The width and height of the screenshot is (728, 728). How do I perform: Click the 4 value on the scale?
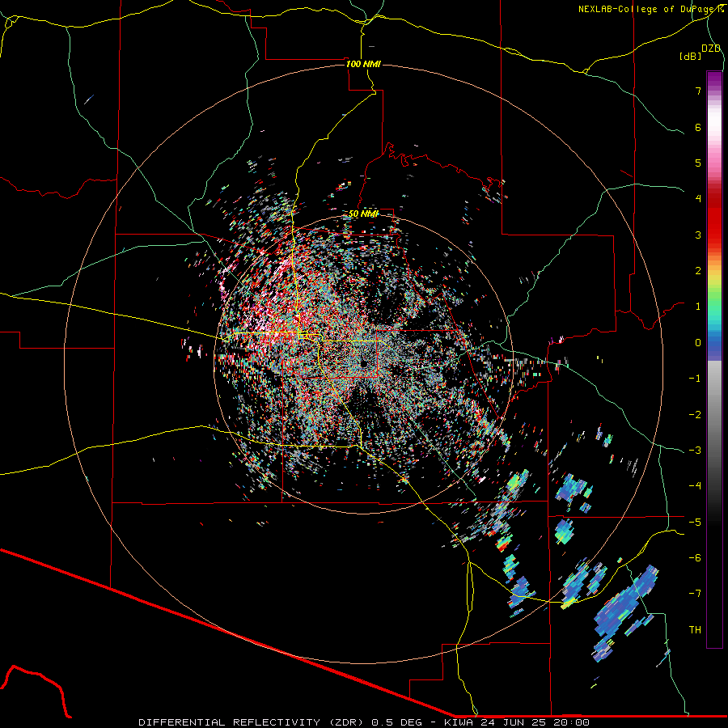tap(698, 199)
